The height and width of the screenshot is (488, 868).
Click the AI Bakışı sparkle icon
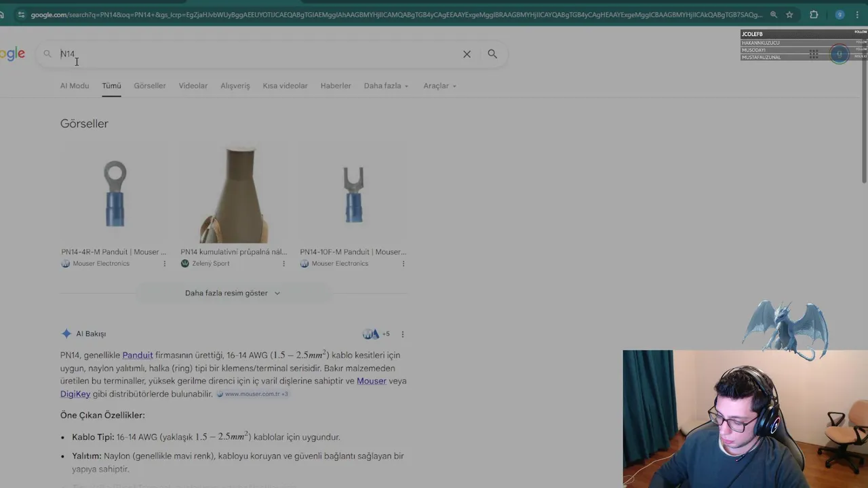pyautogui.click(x=66, y=333)
